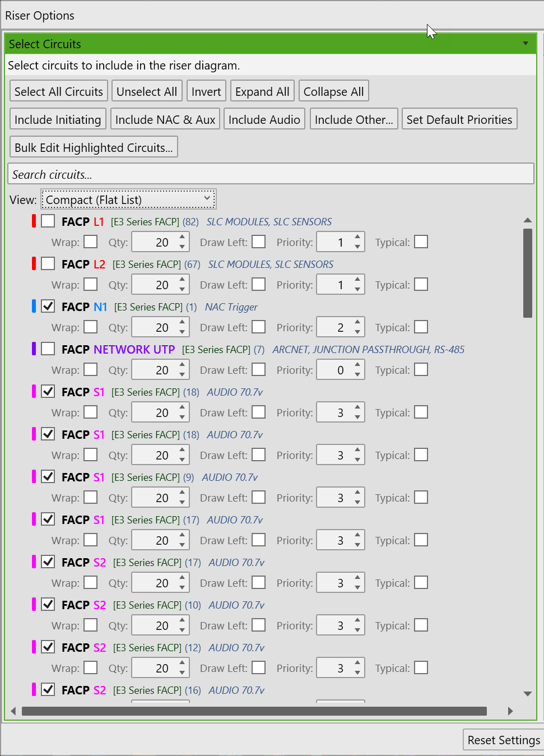Screen dimensions: 544x756
Task: Uncheck FACP S2 (16) circuit checkbox
Action: 48,689
